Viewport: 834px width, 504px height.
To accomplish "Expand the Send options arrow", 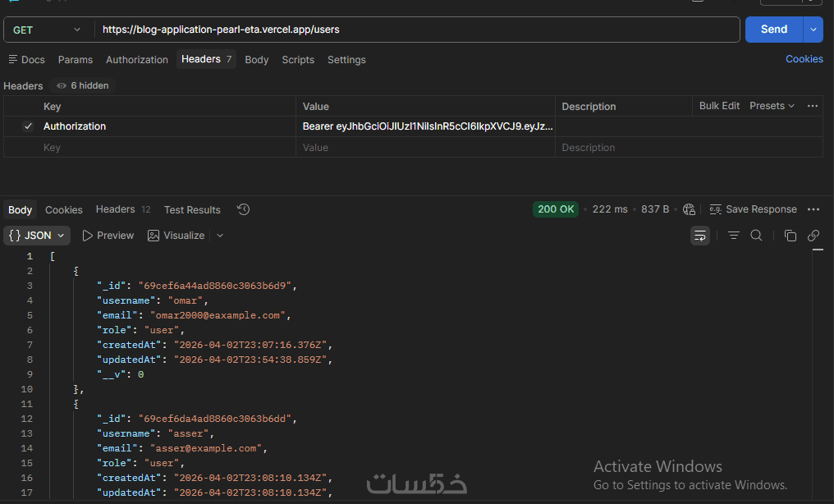I will pyautogui.click(x=813, y=30).
